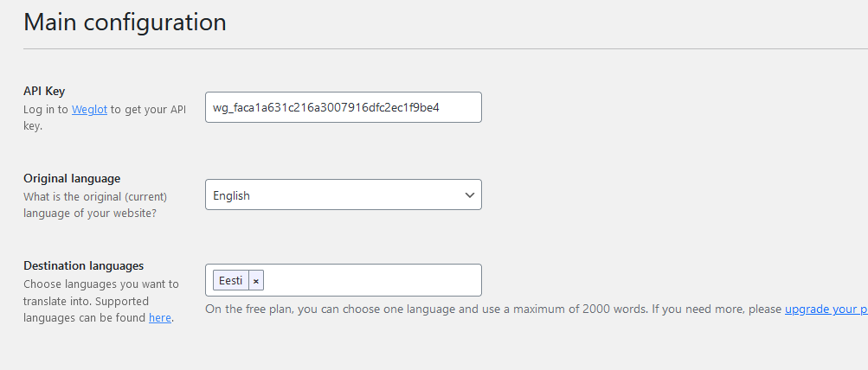Click the "Original language" field label
This screenshot has height=370, width=868.
(x=72, y=179)
